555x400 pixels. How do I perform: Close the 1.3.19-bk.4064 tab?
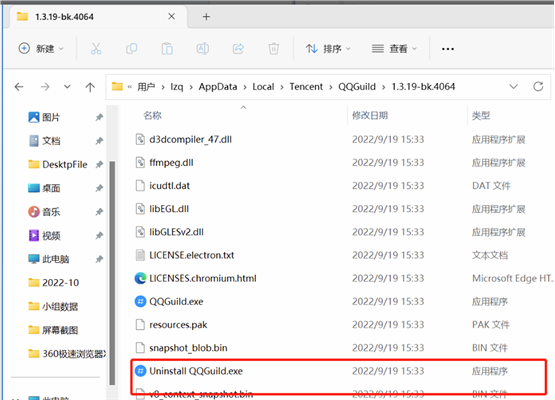pyautogui.click(x=171, y=16)
